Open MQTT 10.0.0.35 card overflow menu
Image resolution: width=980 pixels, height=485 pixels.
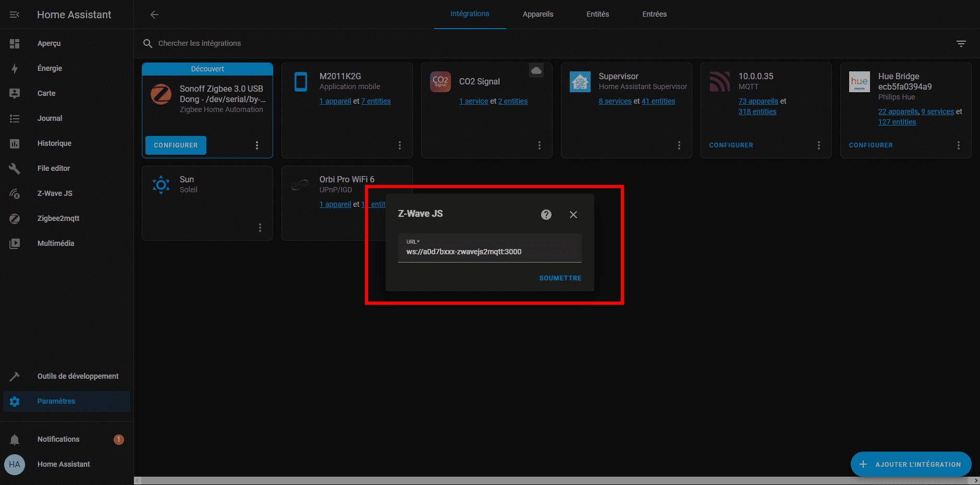[x=819, y=145]
